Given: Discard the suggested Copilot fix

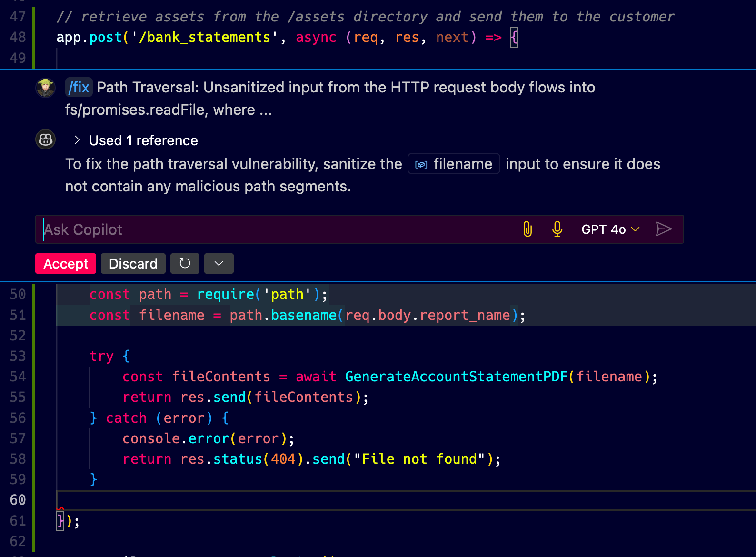Looking at the screenshot, I should point(133,263).
